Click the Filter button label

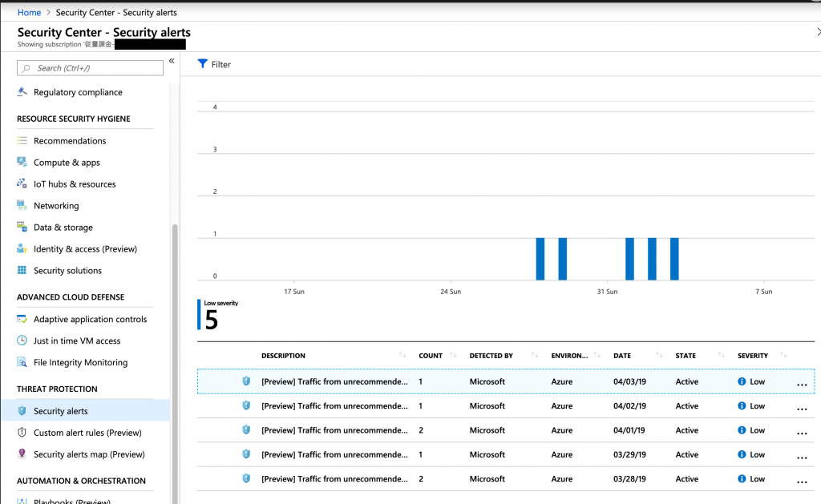tap(221, 64)
